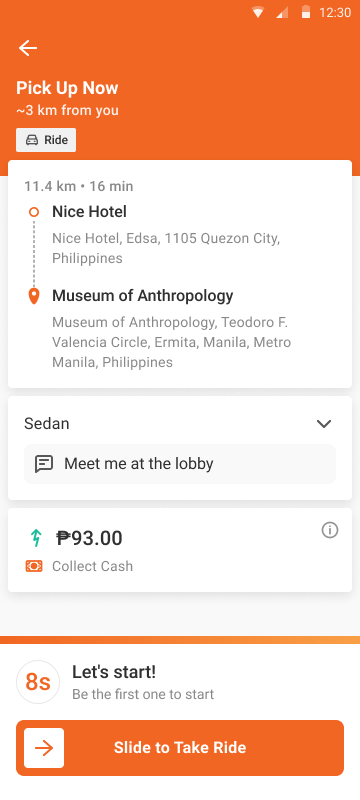Expand the Sedan details chevron
The height and width of the screenshot is (800, 360).
(324, 423)
